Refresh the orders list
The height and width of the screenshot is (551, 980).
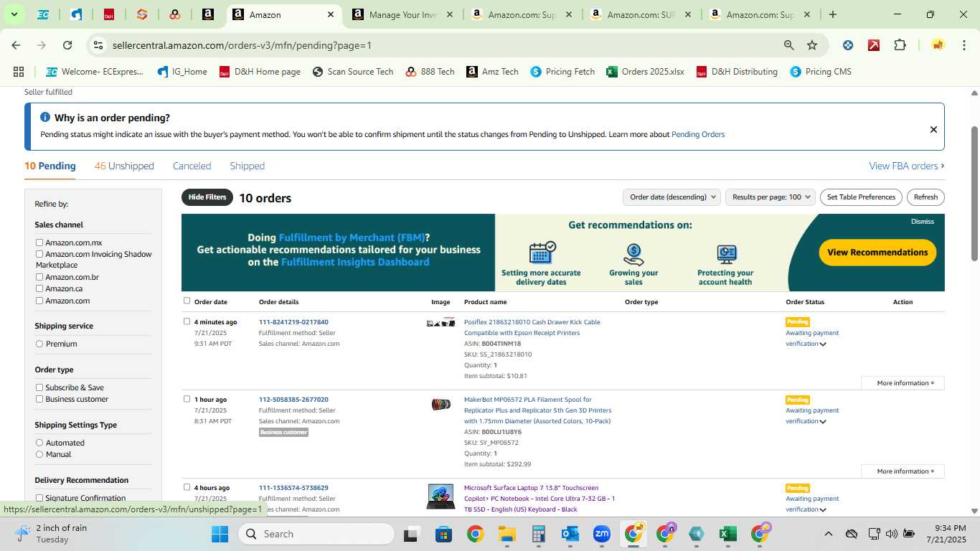pyautogui.click(x=925, y=197)
